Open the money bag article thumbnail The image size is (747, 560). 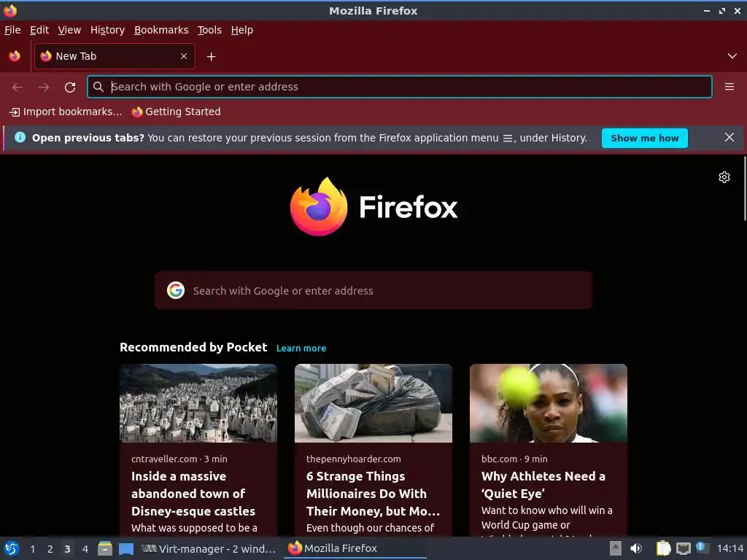tap(373, 403)
